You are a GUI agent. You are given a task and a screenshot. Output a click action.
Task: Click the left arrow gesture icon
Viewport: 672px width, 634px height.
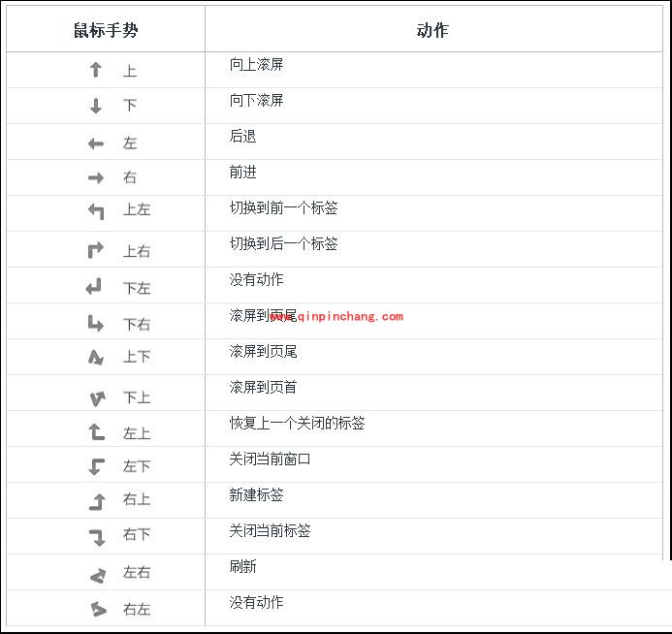tap(96, 143)
